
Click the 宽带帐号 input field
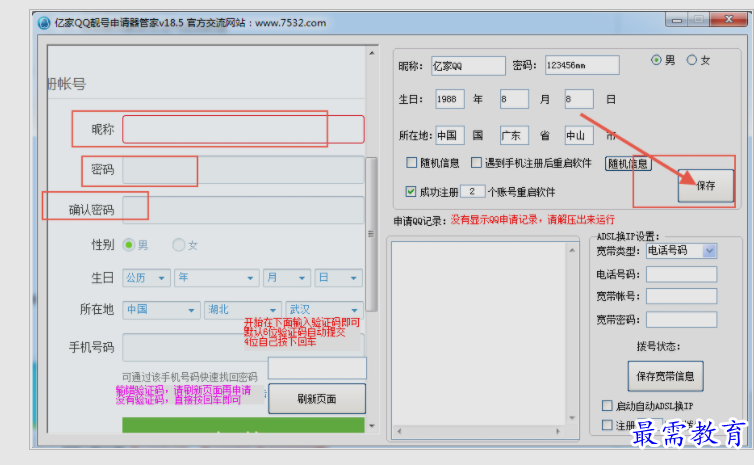681,296
